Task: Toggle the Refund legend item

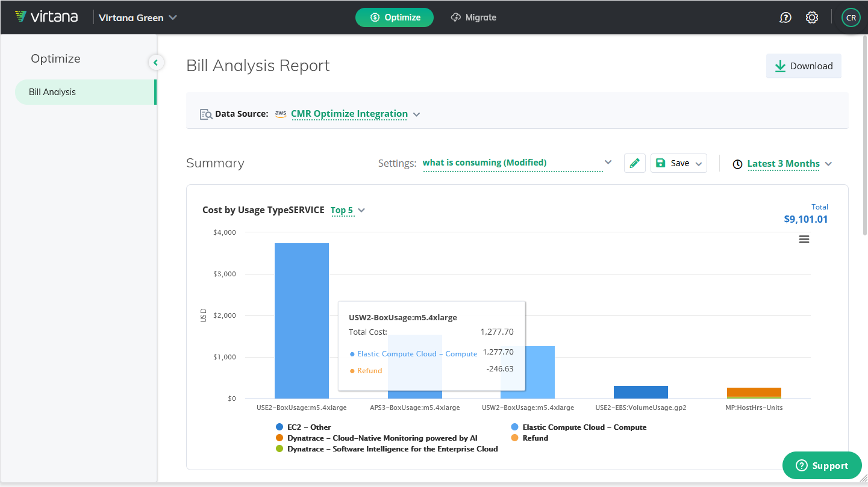Action: (x=529, y=438)
